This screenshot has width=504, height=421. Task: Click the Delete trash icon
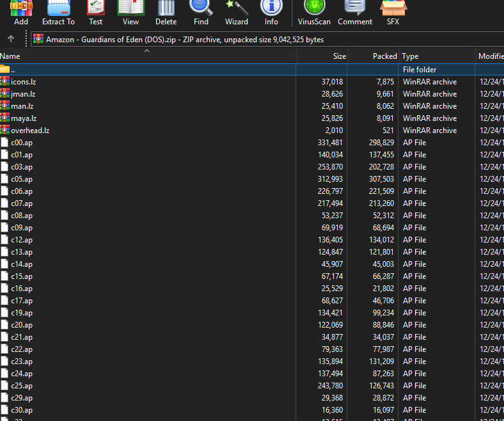pyautogui.click(x=166, y=8)
